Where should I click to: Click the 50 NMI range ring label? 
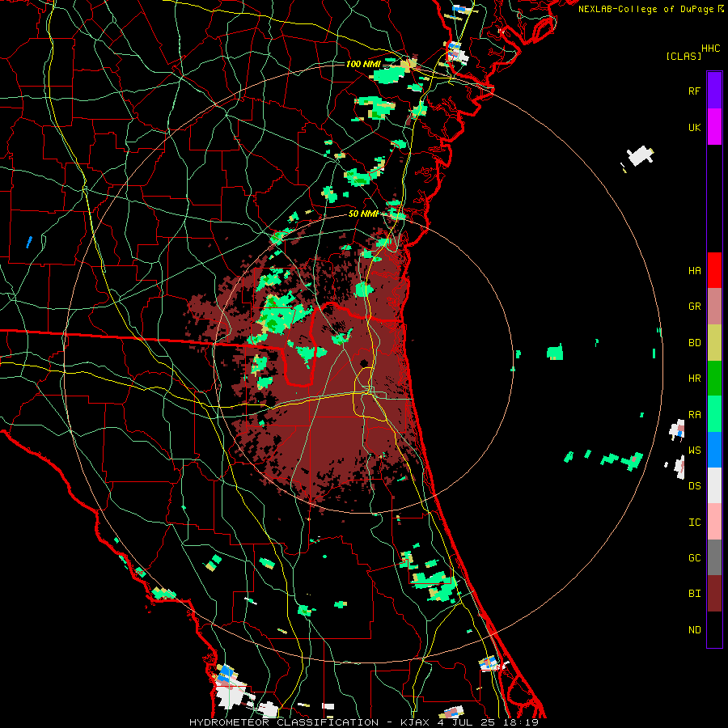(363, 214)
